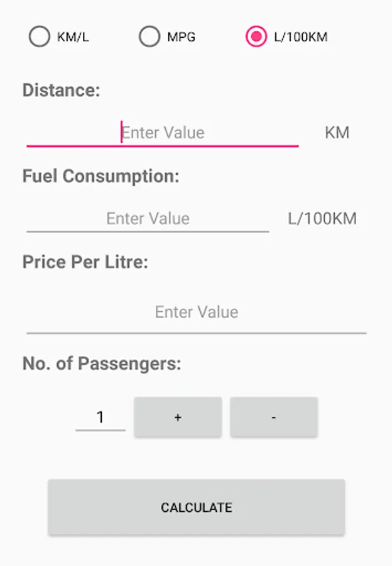Tap the Price Per Litre input box

tap(196, 313)
